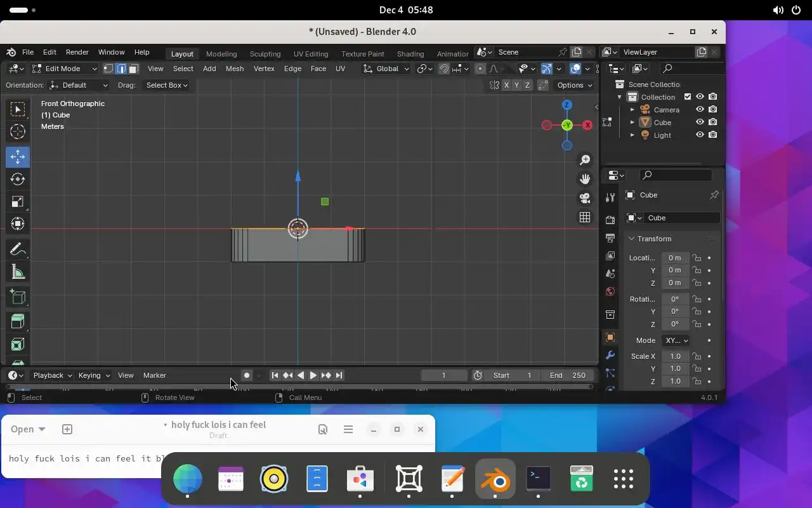Open the Mesh menu
The image size is (812, 508).
[235, 69]
